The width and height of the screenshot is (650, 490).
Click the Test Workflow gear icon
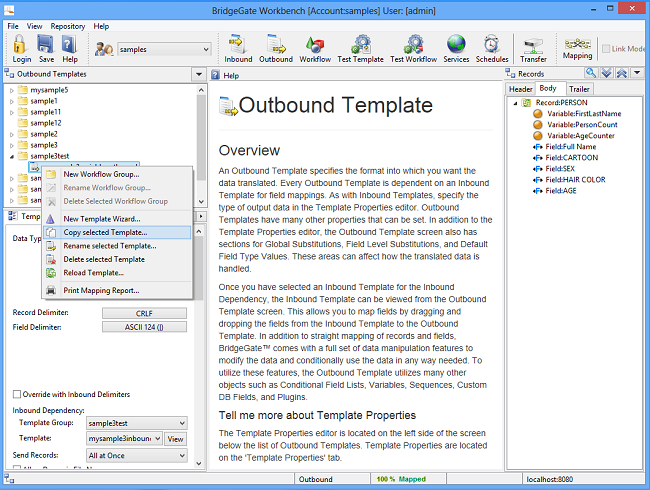[413, 44]
